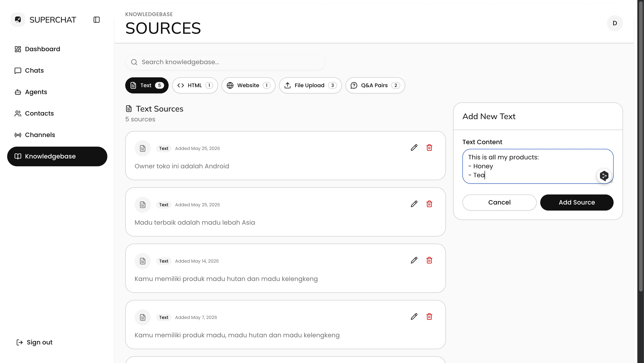Click 'Owner toko ini adalah Android' text
Viewport: 644px width, 363px height.
(x=182, y=166)
